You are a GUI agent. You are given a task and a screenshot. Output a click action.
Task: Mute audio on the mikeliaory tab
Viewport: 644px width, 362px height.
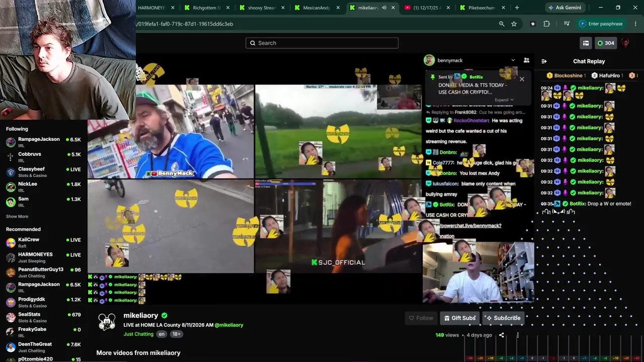point(384,8)
